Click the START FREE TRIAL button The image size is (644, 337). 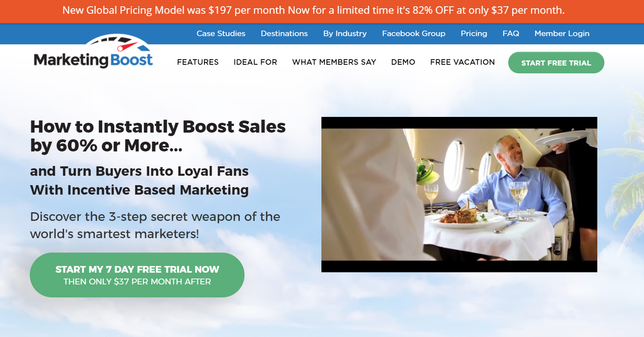pyautogui.click(x=556, y=63)
